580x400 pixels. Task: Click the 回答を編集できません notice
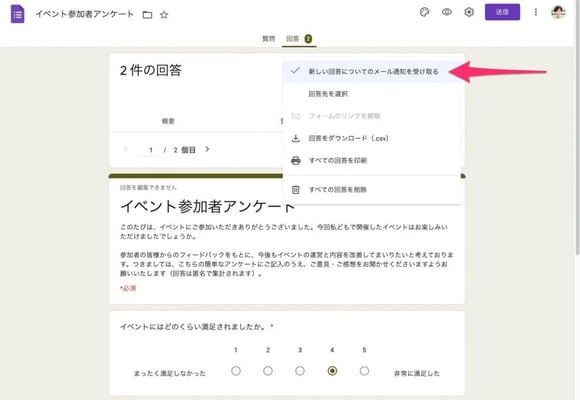click(x=148, y=188)
